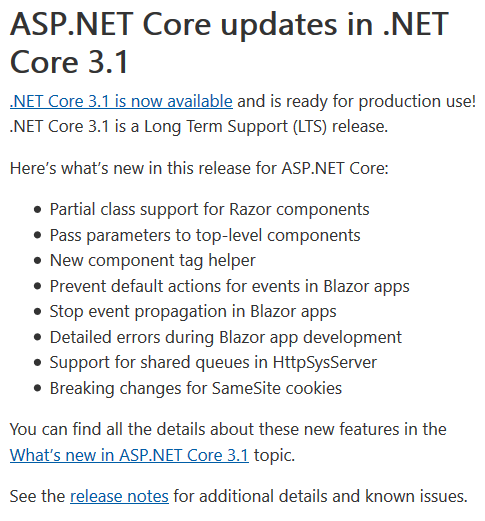
Task: Click the 'ASP.NET Core updates in .NET Core 3.1' heading
Action: point(229,43)
